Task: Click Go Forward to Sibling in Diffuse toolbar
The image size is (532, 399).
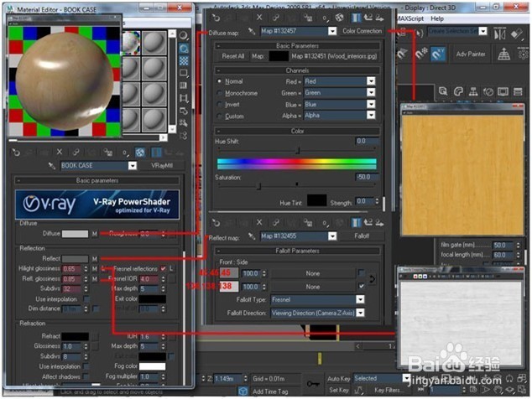Action: [x=379, y=18]
